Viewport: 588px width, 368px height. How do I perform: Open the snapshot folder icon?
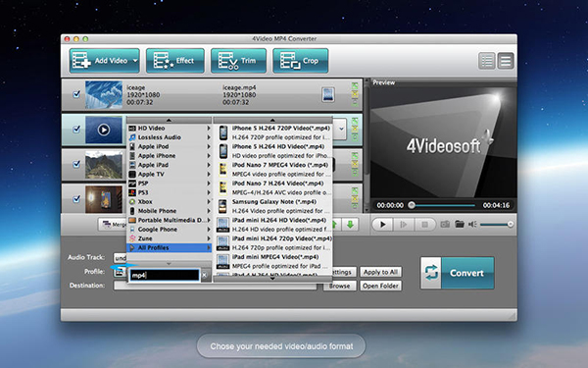click(x=460, y=224)
